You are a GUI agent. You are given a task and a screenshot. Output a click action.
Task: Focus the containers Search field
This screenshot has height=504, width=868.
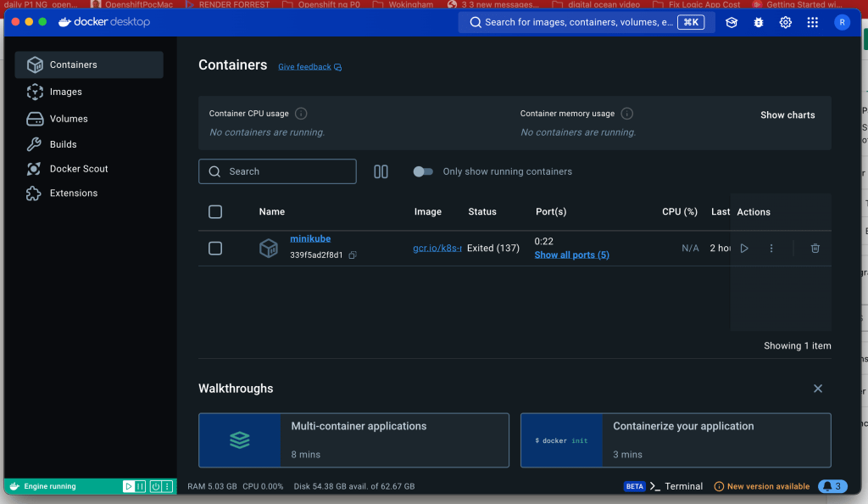pos(277,171)
